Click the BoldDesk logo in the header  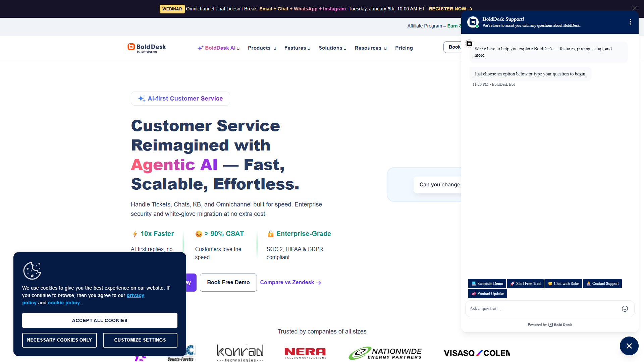click(x=147, y=48)
